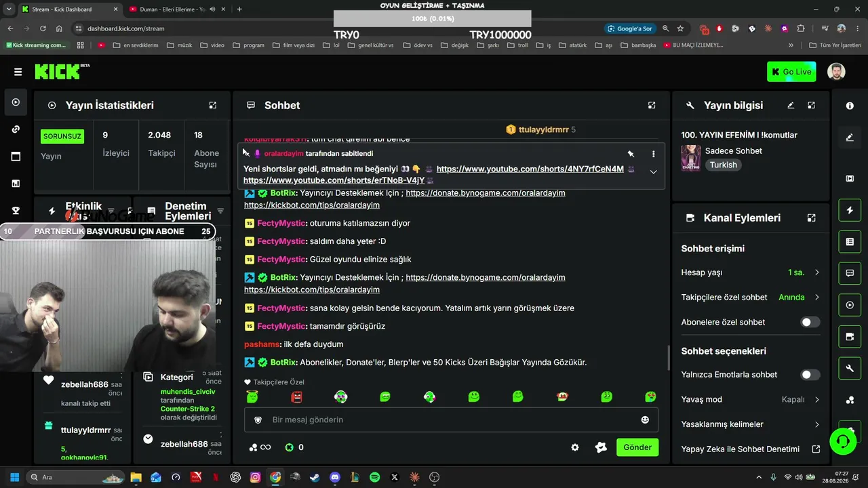Open pinned message three-dot options

tap(653, 154)
